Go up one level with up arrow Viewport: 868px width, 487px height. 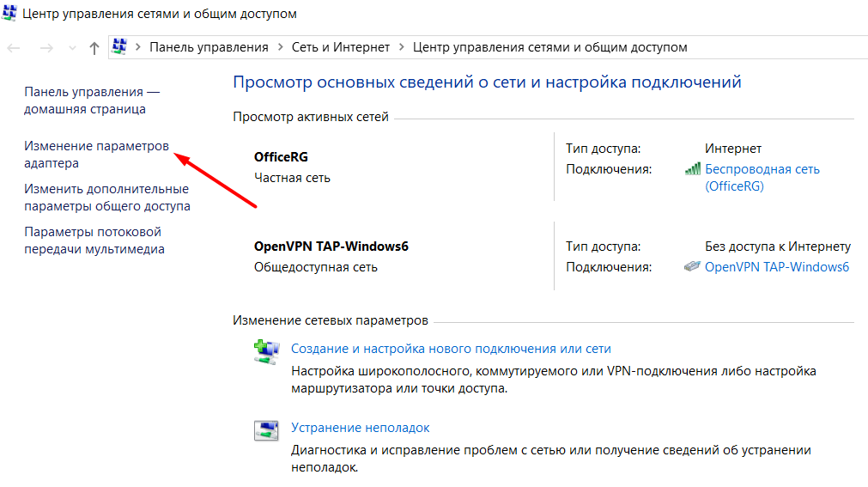point(94,48)
